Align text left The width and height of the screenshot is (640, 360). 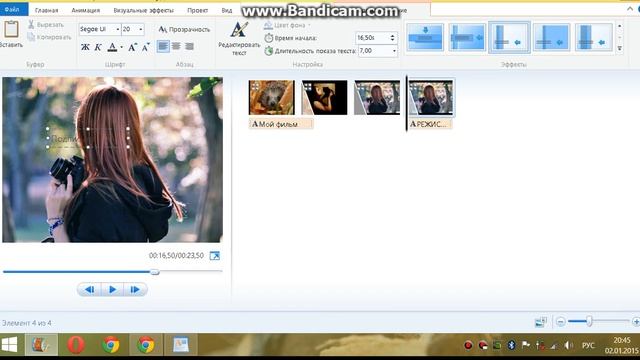[x=163, y=46]
